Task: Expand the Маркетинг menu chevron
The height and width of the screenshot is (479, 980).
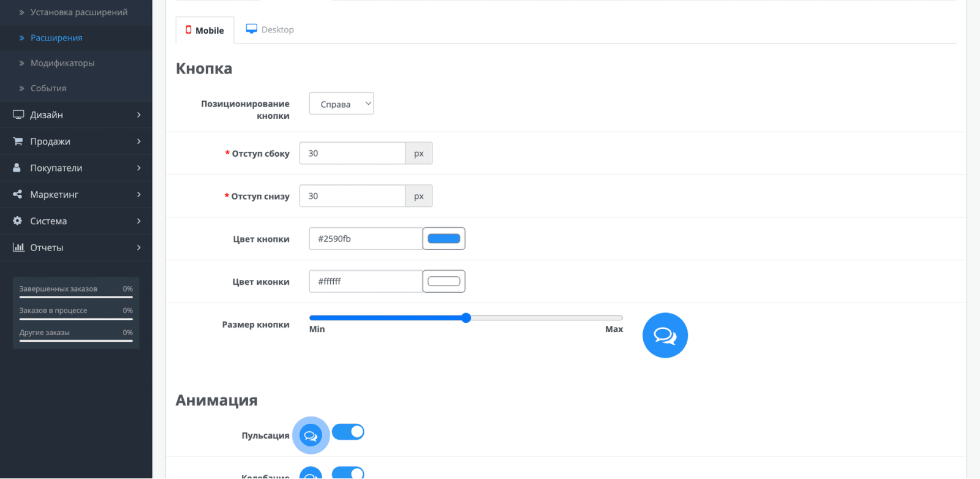Action: [139, 194]
